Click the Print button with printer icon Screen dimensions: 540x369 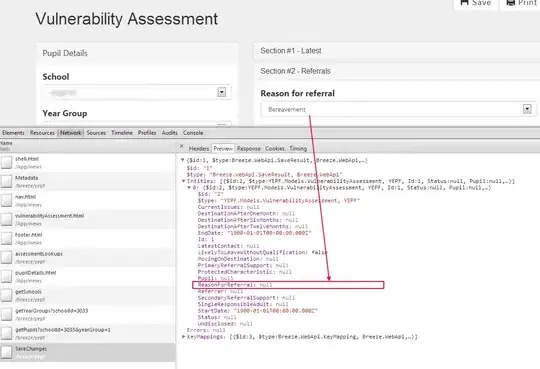[521, 3]
